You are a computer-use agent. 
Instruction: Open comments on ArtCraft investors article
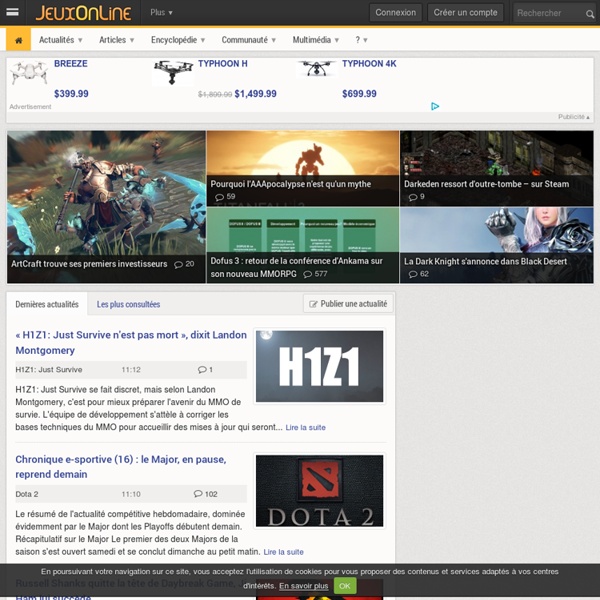184,264
